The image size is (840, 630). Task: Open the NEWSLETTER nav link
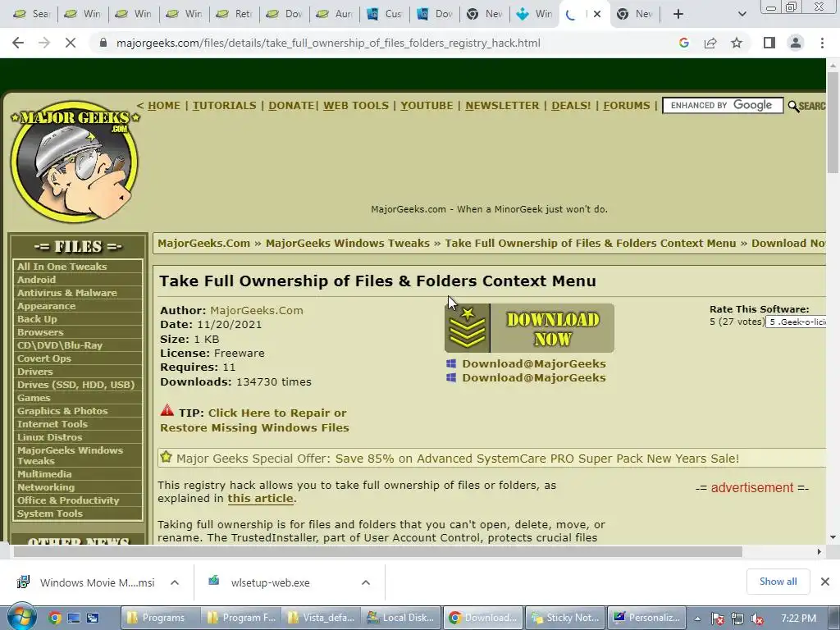pos(503,106)
